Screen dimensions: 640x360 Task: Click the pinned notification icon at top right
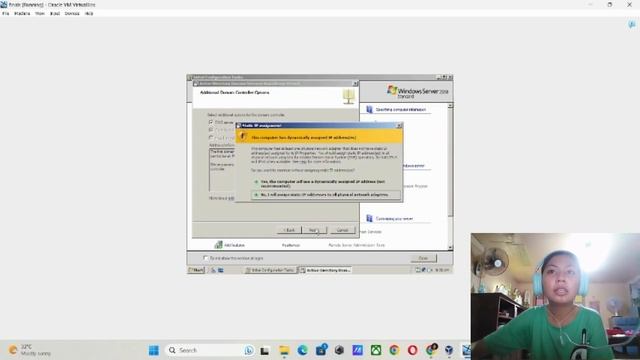[x=632, y=25]
